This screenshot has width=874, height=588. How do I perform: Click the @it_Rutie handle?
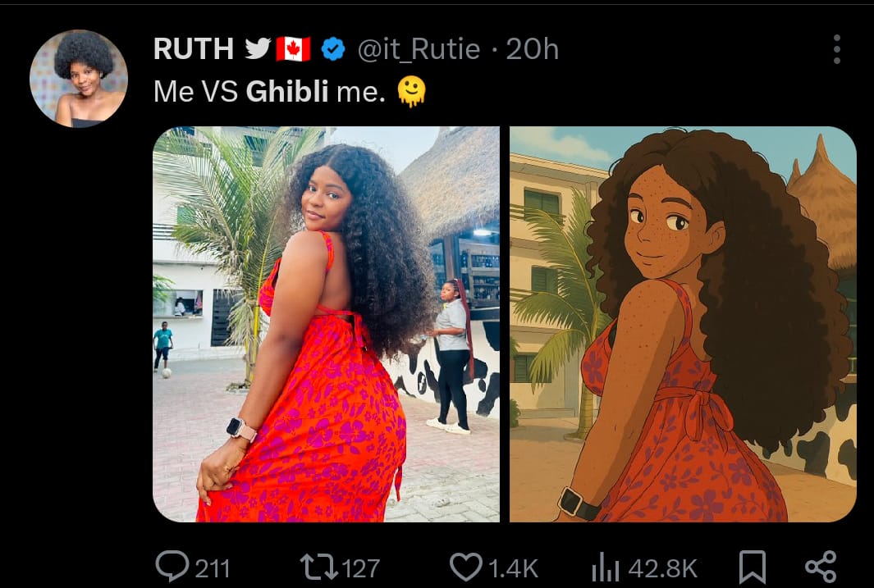419,49
